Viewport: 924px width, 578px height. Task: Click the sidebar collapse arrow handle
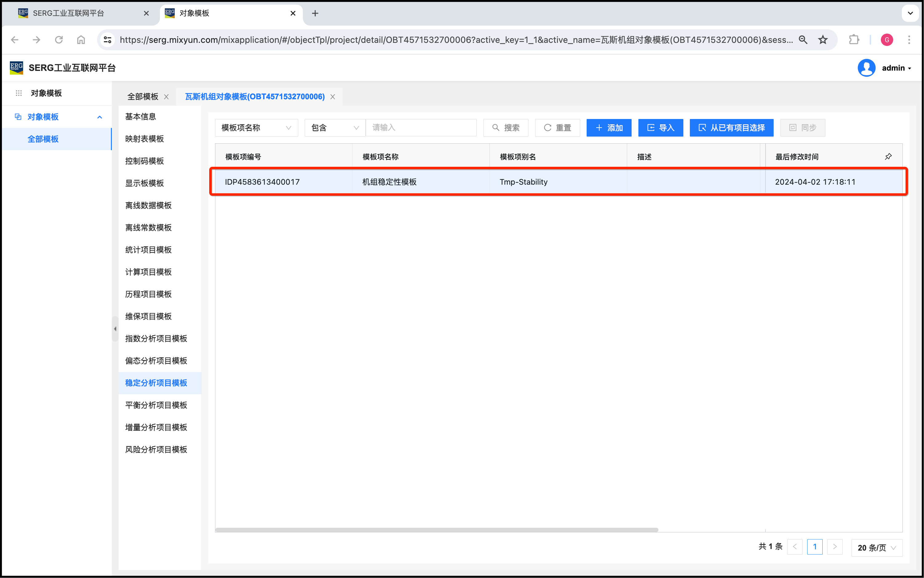[x=115, y=329]
